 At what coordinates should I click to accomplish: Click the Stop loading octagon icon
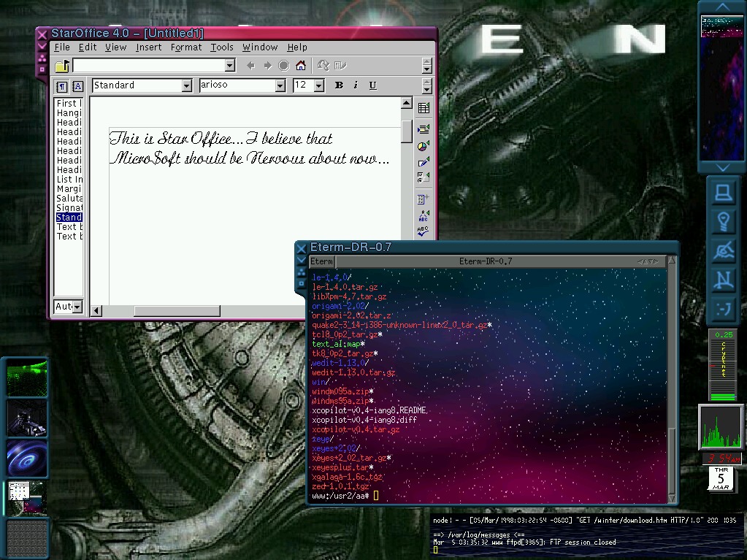pos(284,66)
